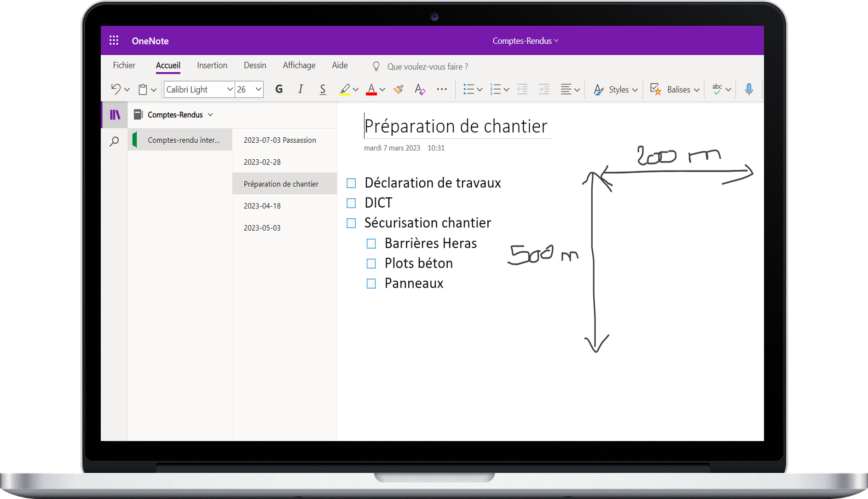Open search magnifier in sidebar
The image size is (868, 499).
click(x=114, y=141)
